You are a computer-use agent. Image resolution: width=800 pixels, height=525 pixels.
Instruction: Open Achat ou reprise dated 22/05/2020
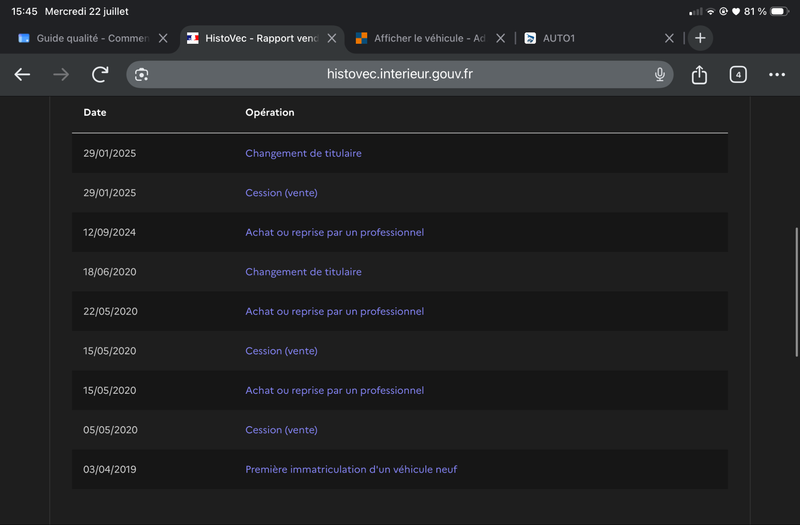pos(334,311)
